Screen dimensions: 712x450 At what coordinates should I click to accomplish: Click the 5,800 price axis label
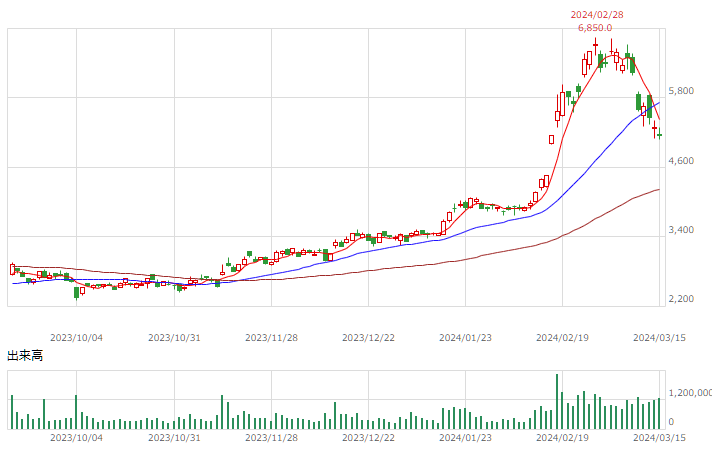(681, 91)
